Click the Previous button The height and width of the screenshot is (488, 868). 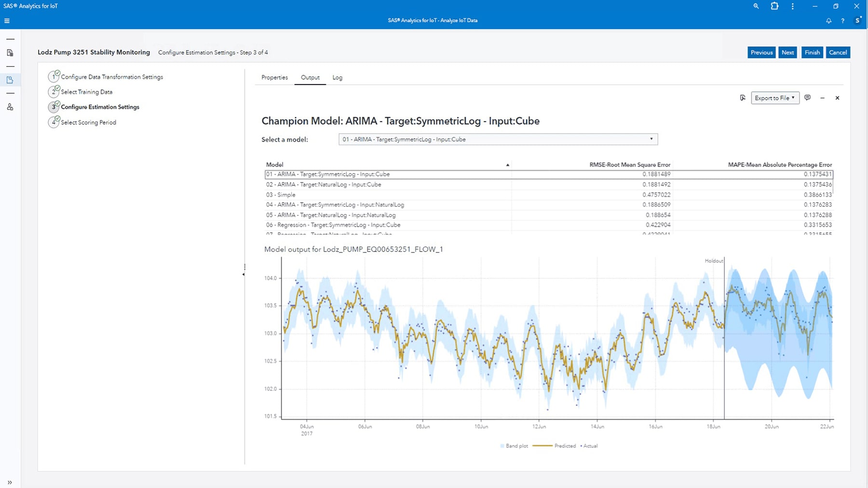(761, 52)
